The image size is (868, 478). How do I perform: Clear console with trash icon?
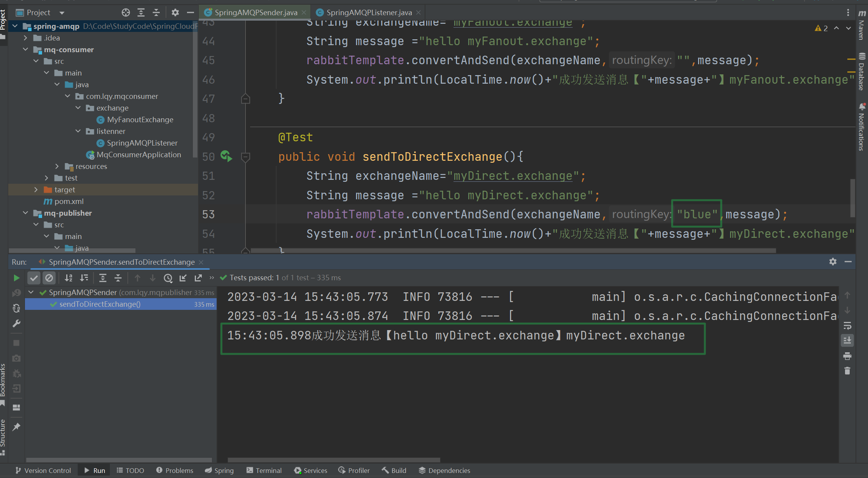847,371
